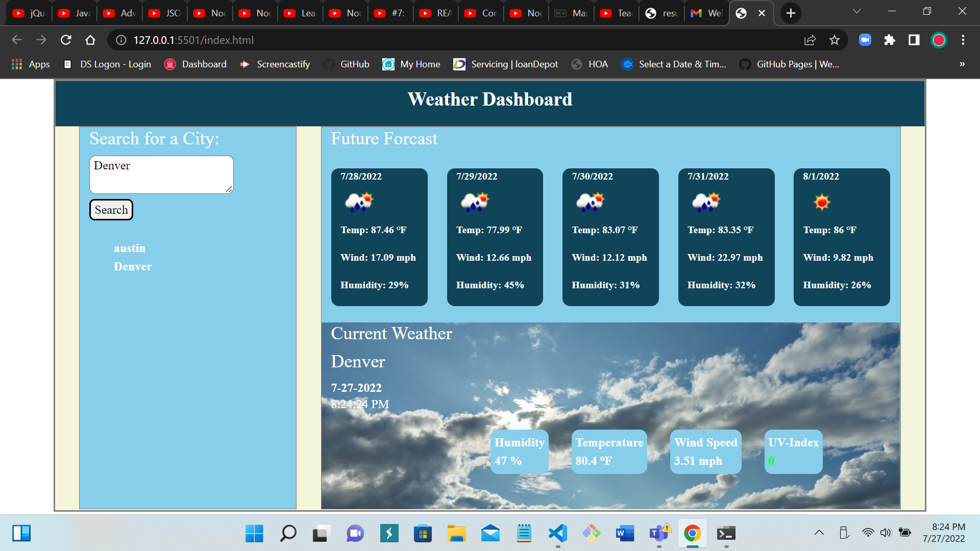Open Windows Start menu
980x551 pixels.
pyautogui.click(x=254, y=534)
